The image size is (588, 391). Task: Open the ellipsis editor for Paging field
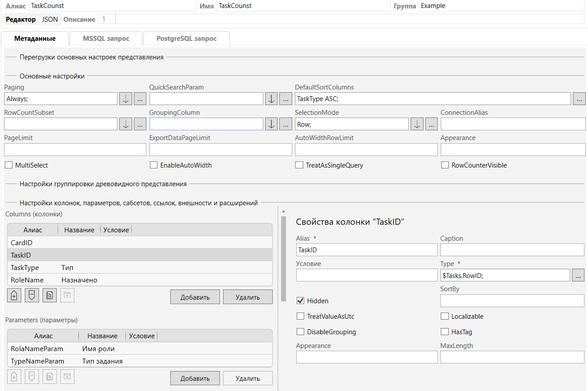140,99
